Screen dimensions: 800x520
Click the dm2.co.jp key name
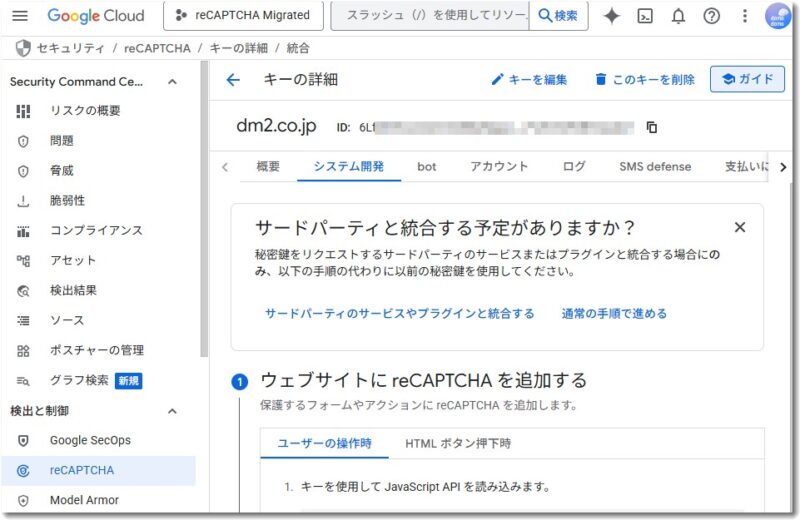(276, 126)
